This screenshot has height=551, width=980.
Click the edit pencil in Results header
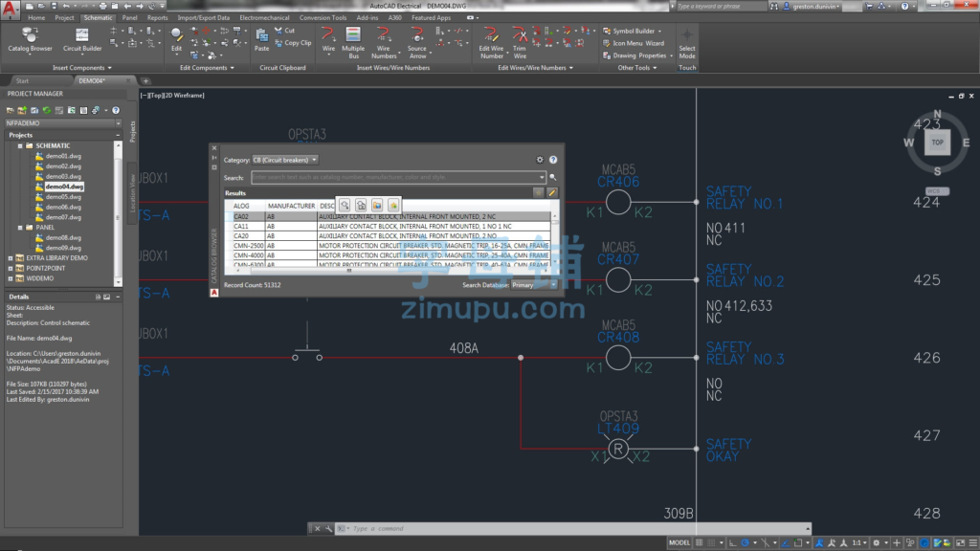[x=552, y=193]
